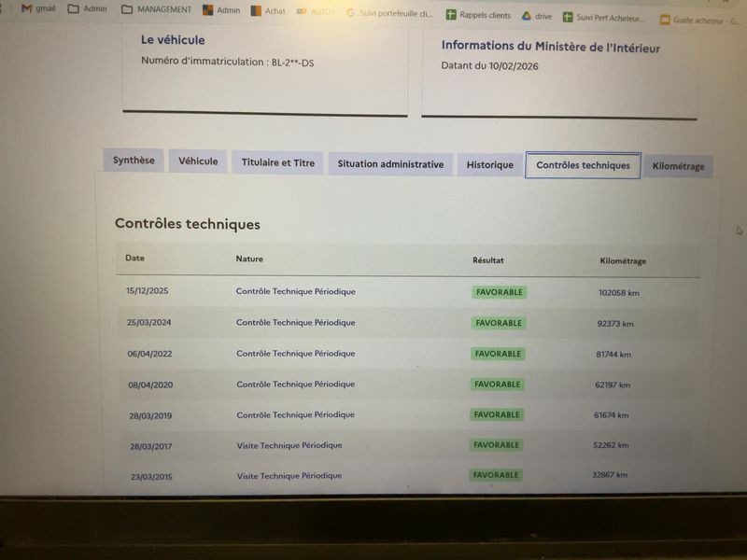Click Informations du Ministère de l'Intérieur heading
Screen dimensions: 747x560
click(x=551, y=46)
